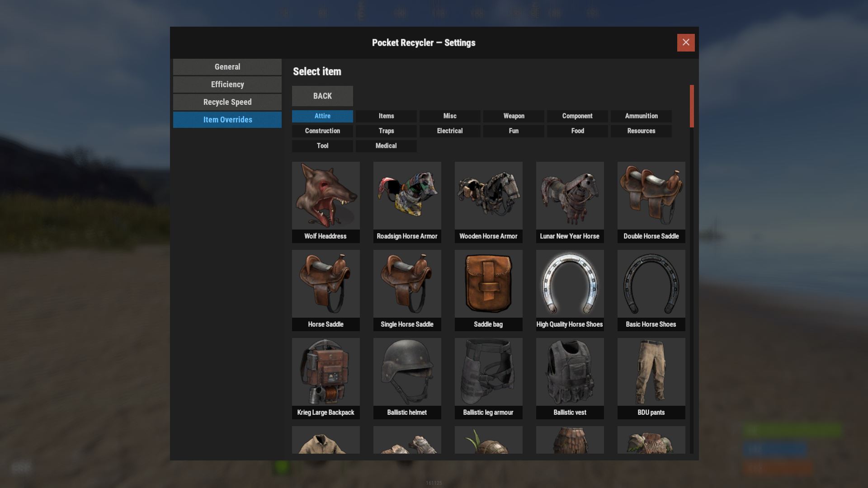Filter by the Attire category

click(322, 116)
